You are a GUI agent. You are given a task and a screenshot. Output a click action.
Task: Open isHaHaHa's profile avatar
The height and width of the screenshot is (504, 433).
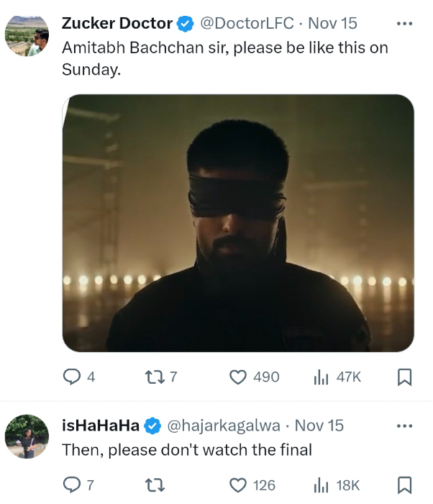27,436
